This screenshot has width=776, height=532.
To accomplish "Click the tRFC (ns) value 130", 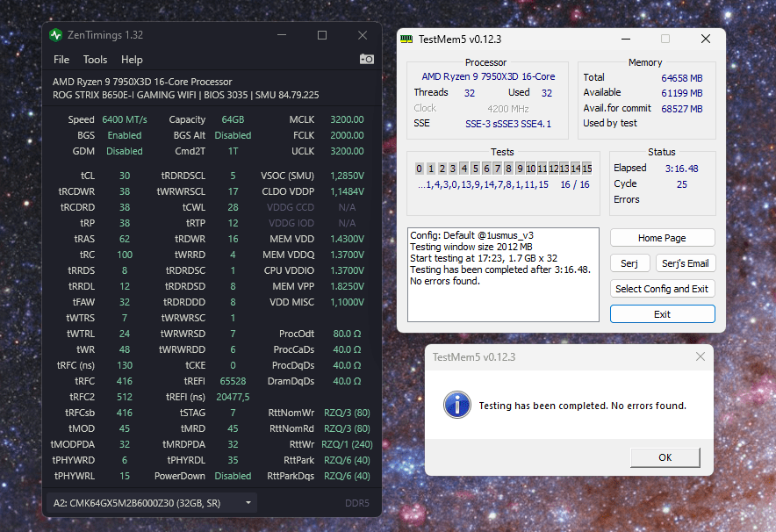I will click(x=125, y=365).
